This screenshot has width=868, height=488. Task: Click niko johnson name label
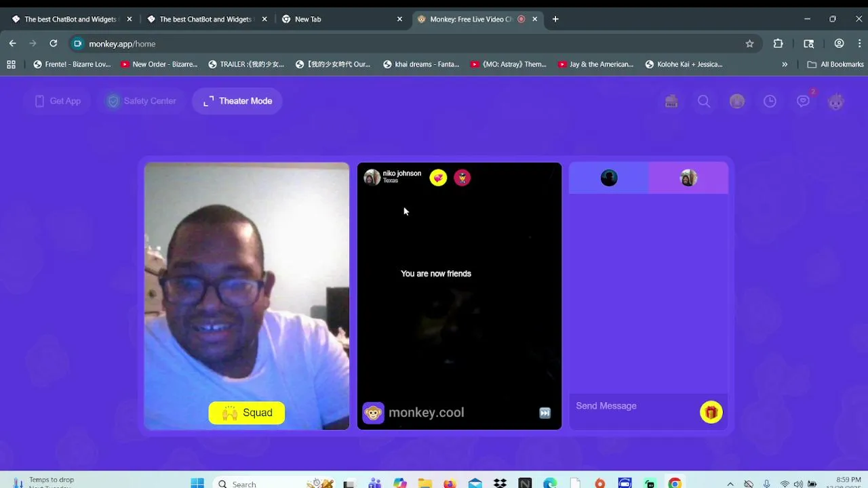[x=402, y=174]
